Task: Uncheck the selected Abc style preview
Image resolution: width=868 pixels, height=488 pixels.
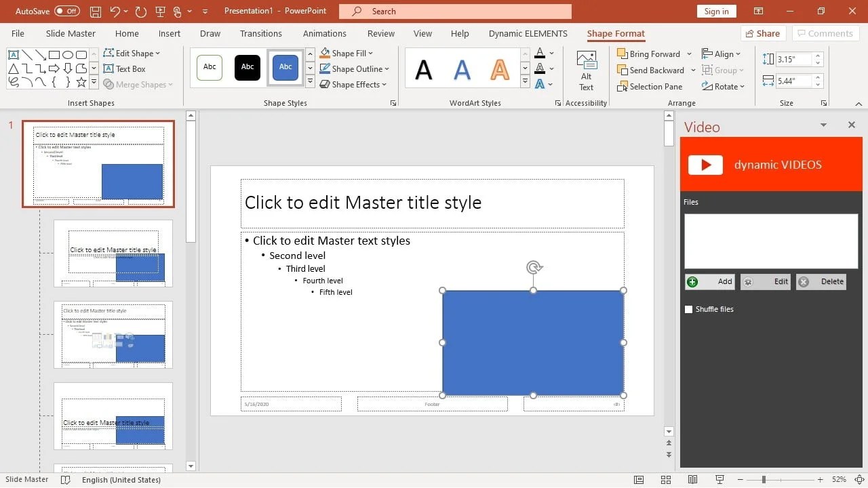Action: point(285,67)
